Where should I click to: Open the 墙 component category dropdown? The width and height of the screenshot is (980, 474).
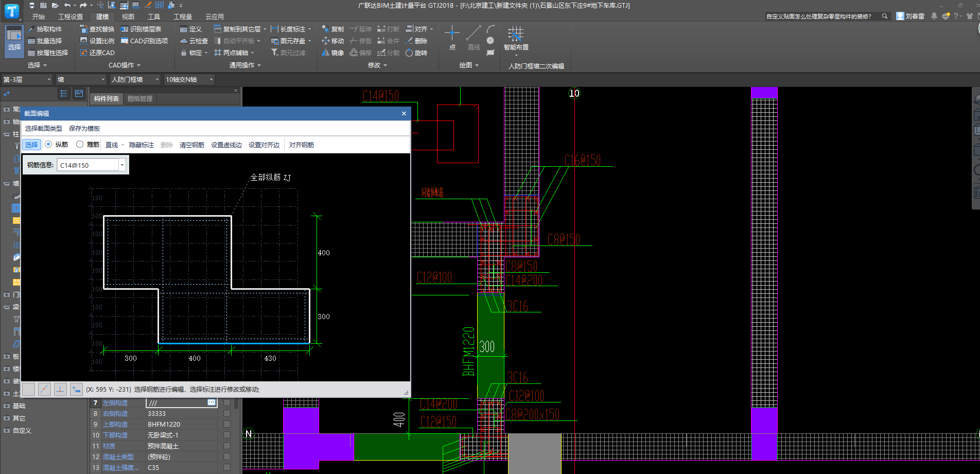pyautogui.click(x=81, y=79)
